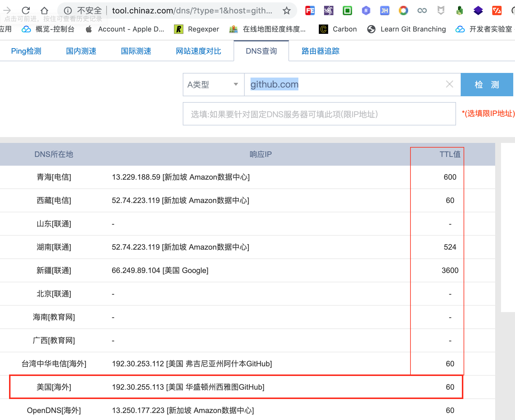This screenshot has width=515, height=420.
Task: Switch to the 路由器追踪 tab
Action: 320,51
